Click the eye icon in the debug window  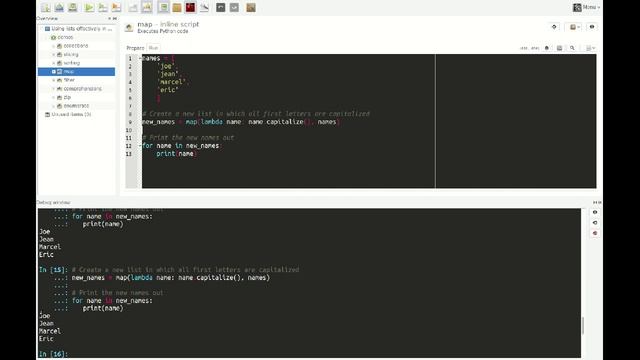(x=595, y=212)
